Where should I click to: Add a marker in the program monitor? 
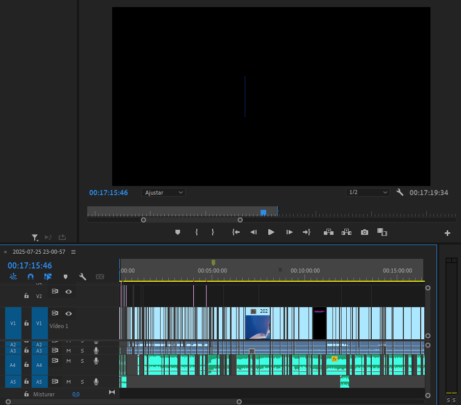click(x=178, y=232)
